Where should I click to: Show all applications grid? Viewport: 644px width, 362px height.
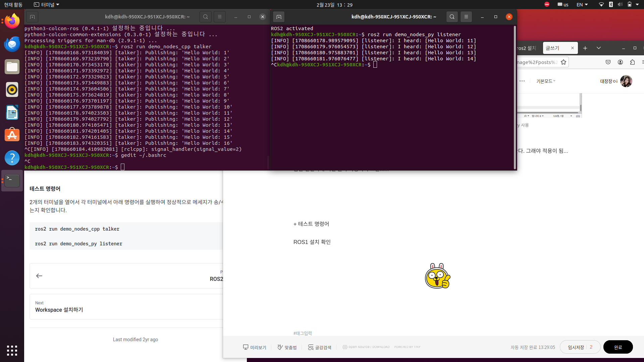click(12, 350)
